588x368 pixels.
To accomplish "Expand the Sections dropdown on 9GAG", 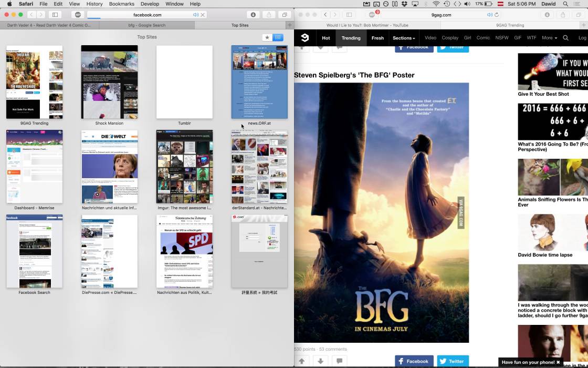I will 404,38.
